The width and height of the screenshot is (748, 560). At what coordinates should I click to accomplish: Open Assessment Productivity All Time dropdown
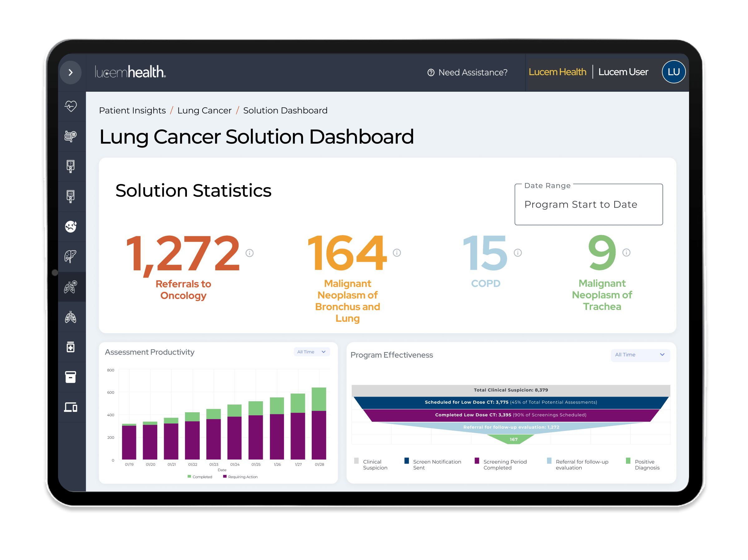point(311,352)
